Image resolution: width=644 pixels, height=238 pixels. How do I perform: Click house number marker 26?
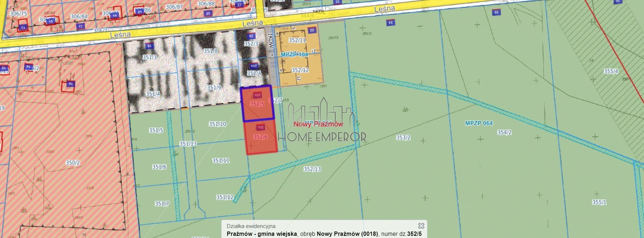point(496,12)
